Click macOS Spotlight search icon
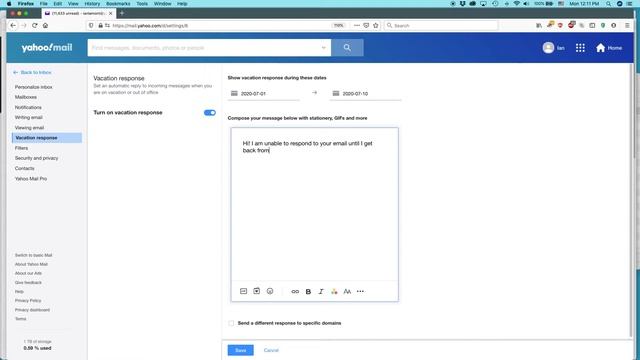Viewport: 640px width, 360px height. [x=608, y=4]
